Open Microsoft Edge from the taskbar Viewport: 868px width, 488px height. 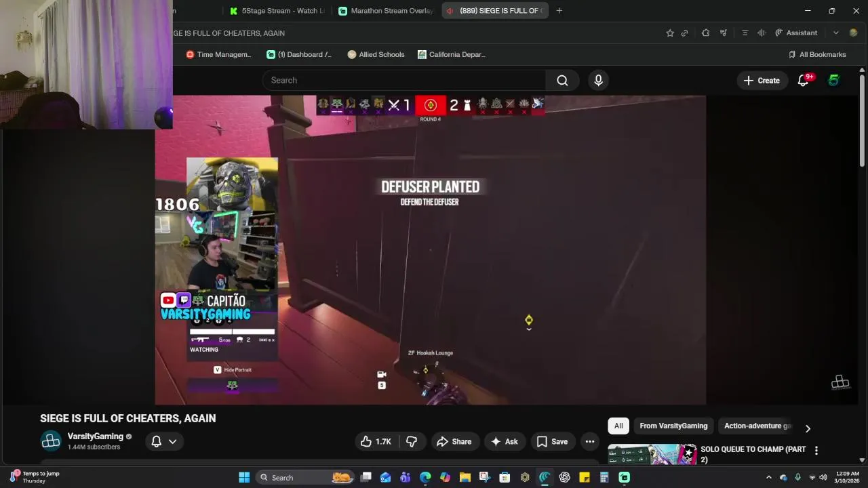tap(425, 477)
